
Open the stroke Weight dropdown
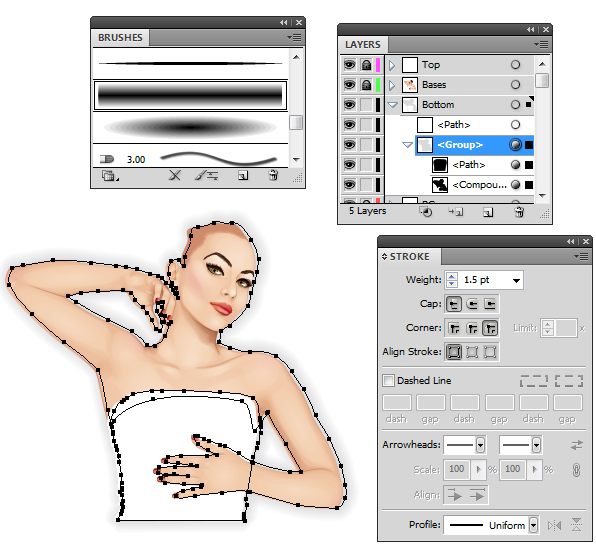516,280
